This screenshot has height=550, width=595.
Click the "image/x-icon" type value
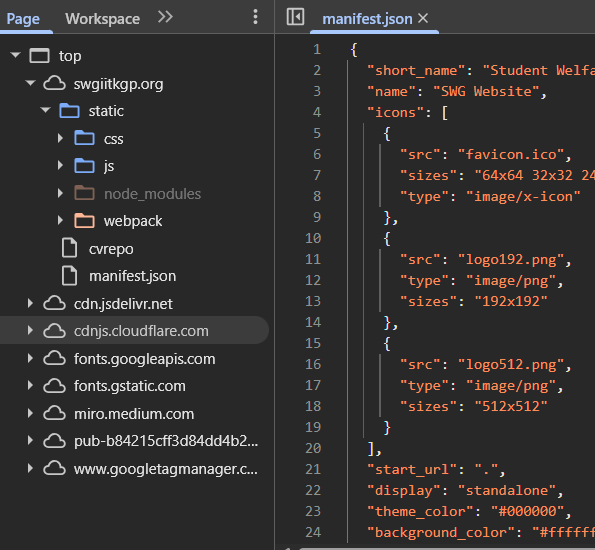click(524, 197)
